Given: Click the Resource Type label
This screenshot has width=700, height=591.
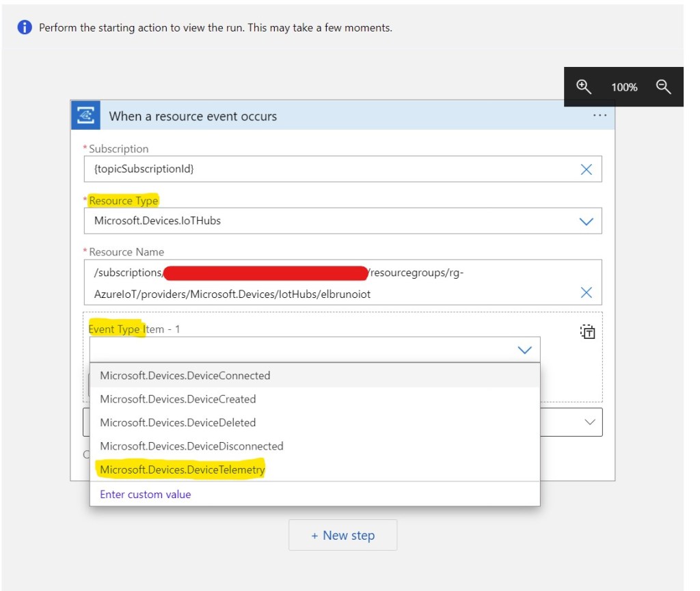Looking at the screenshot, I should tap(123, 201).
